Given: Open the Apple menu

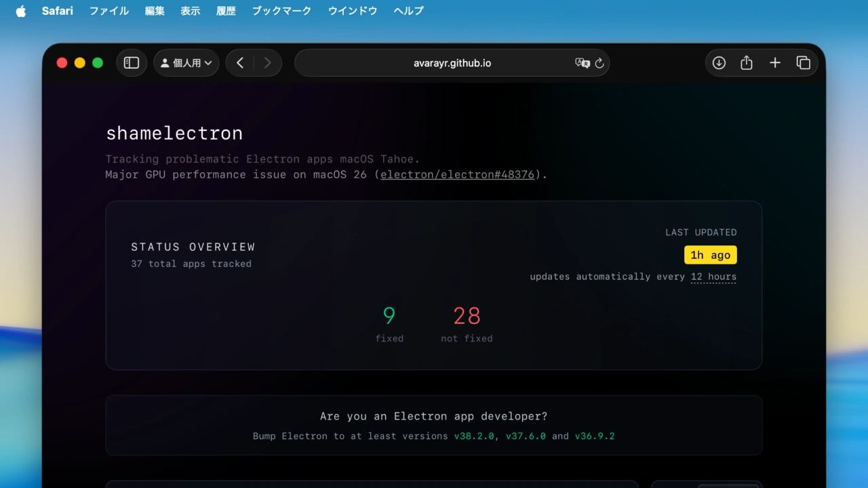Looking at the screenshot, I should tap(20, 10).
